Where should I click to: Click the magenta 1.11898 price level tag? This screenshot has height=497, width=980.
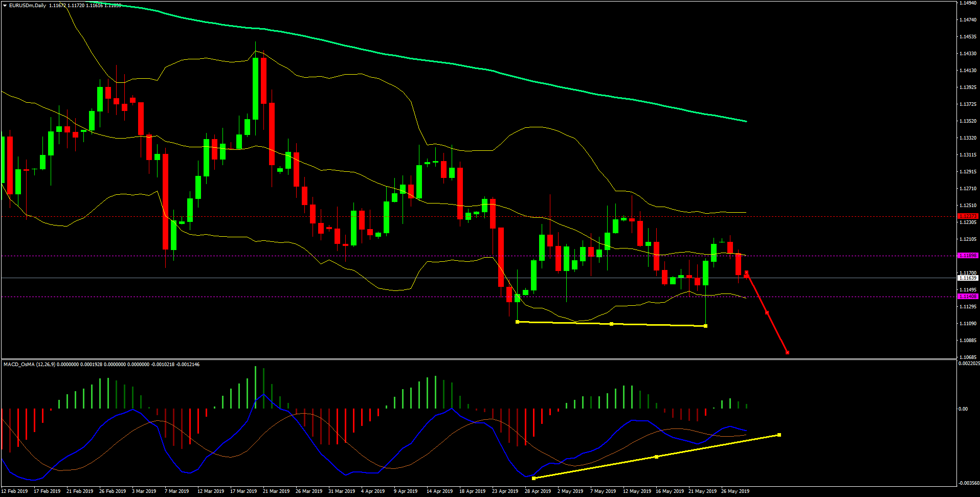tap(968, 256)
